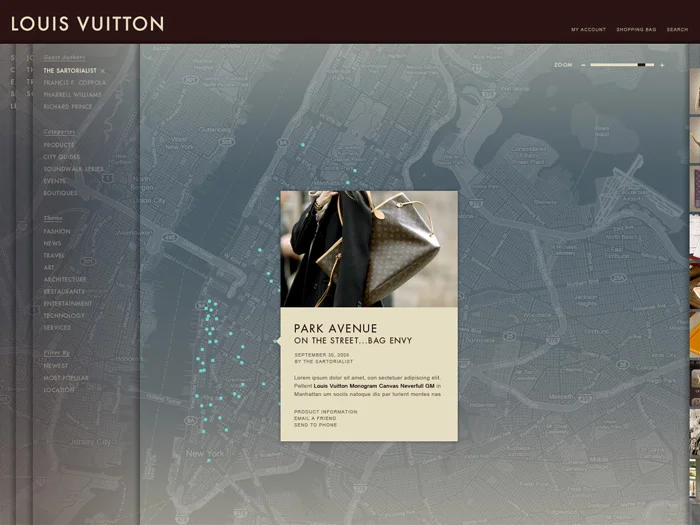
Task: Click Louis Vuitton Monogram Canvas Neverfull GM link
Action: coord(374,386)
